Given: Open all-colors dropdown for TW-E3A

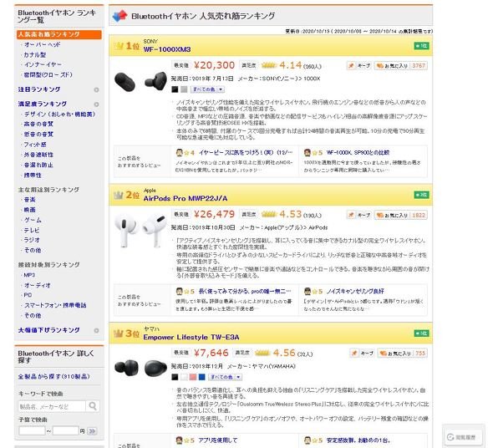Looking at the screenshot, I should click(226, 377).
